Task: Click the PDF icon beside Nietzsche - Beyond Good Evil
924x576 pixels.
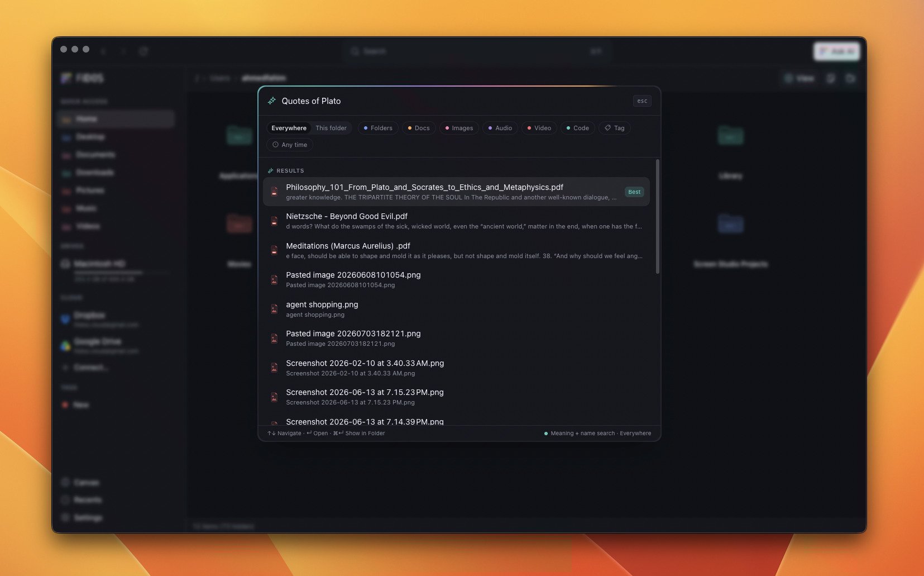Action: point(274,221)
